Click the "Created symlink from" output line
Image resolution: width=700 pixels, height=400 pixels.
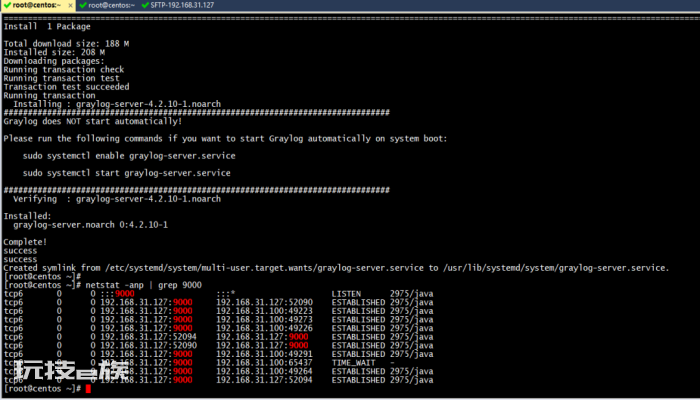click(x=336, y=268)
